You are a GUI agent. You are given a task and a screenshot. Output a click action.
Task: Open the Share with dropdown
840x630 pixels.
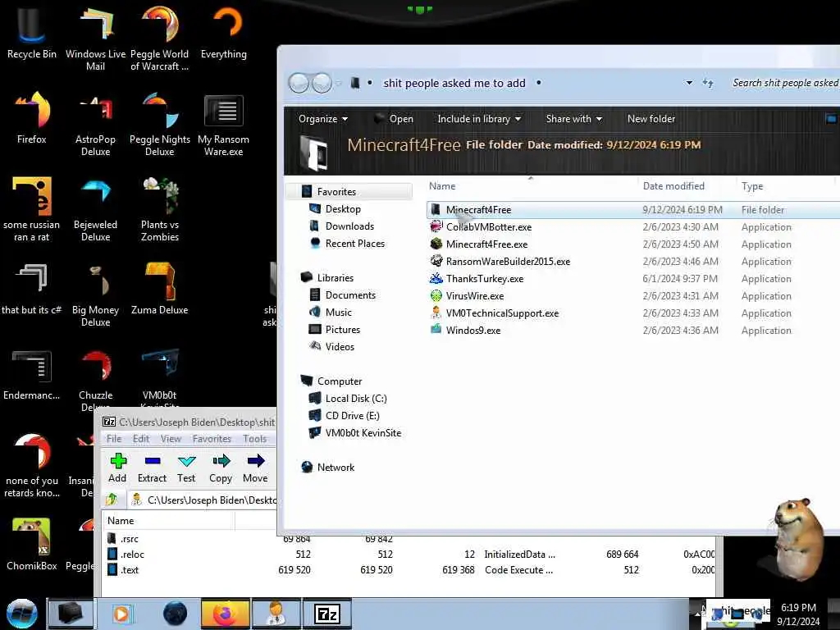(573, 119)
